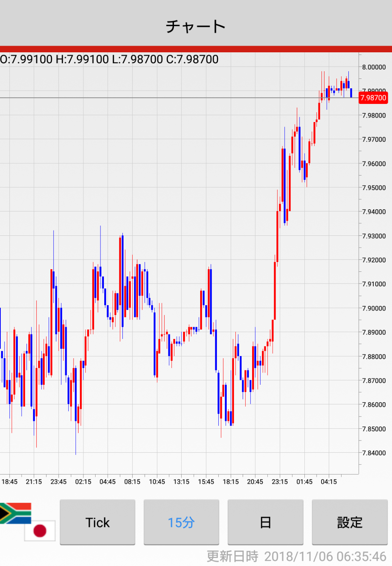Click the 23:15 time axis label
Screen dimensions: 392x566
click(x=280, y=481)
